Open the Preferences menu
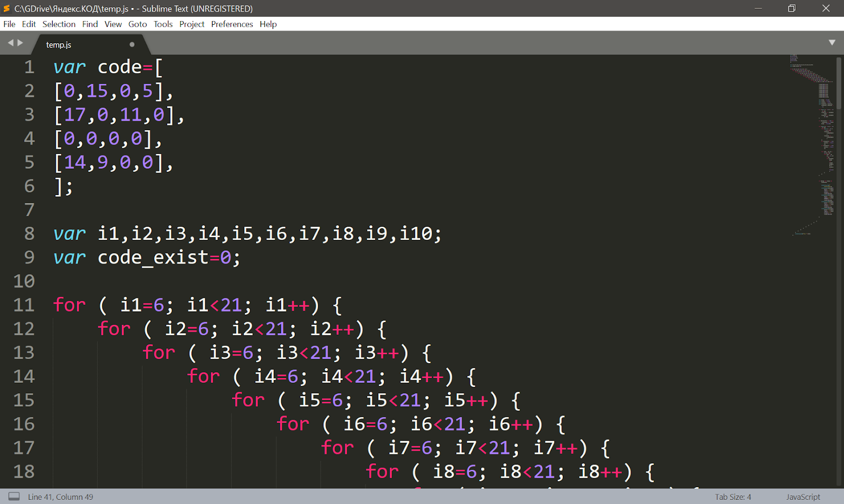Image resolution: width=844 pixels, height=504 pixels. coord(232,24)
